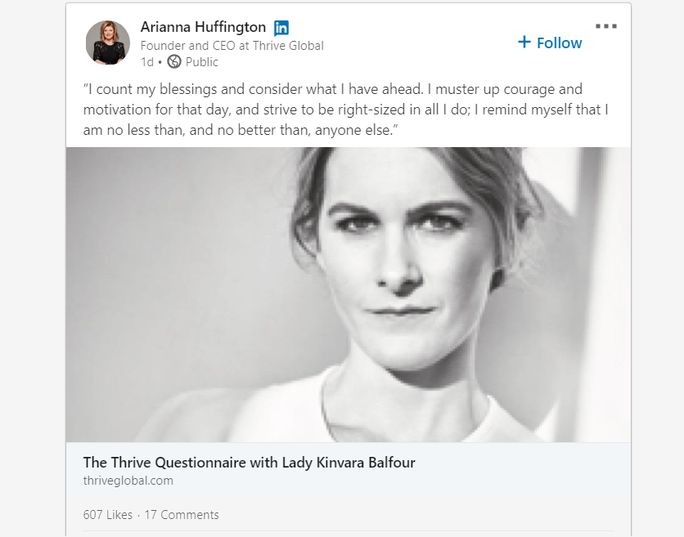Click the plus icon beside Follow
684x537 pixels.
(x=524, y=42)
